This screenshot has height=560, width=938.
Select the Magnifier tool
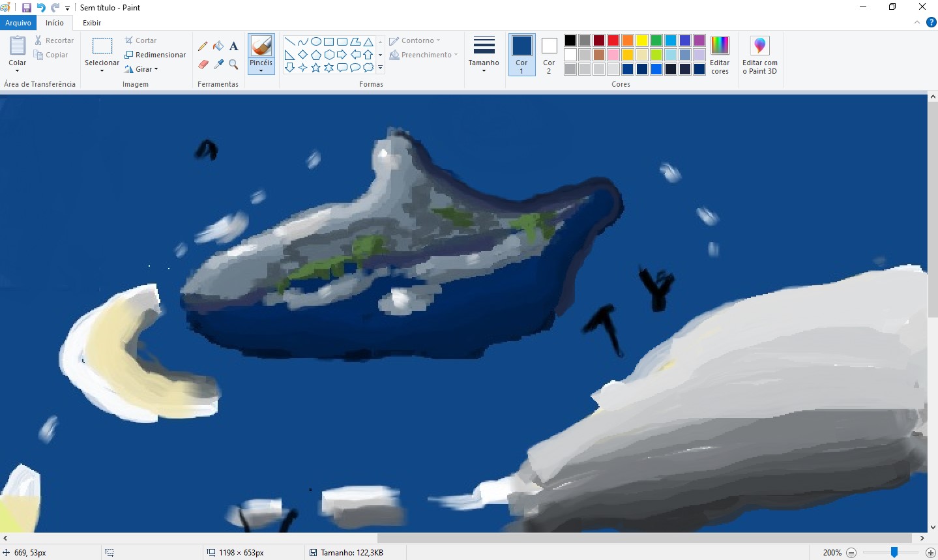[x=233, y=64]
